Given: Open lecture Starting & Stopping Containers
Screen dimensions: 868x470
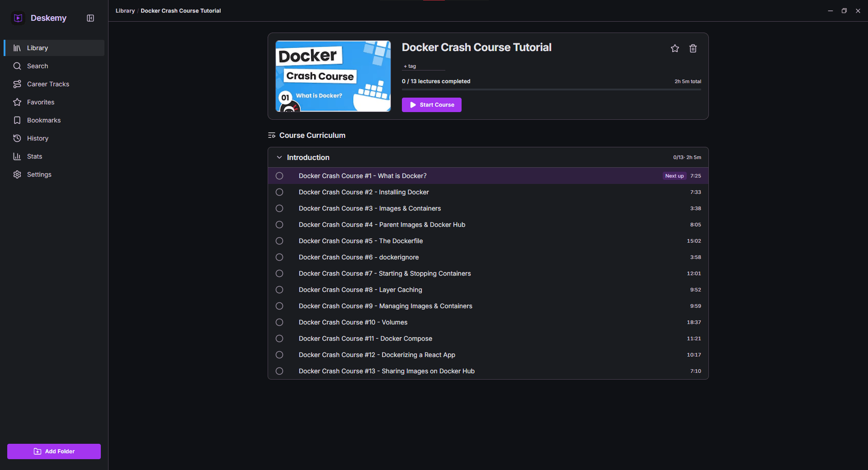Looking at the screenshot, I should pos(385,273).
